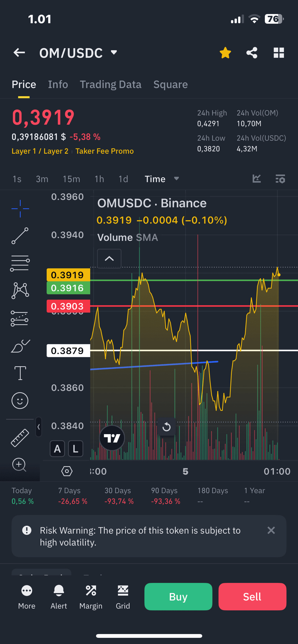Collapse the chart legend with the chevron
This screenshot has width=298, height=644.
click(109, 258)
